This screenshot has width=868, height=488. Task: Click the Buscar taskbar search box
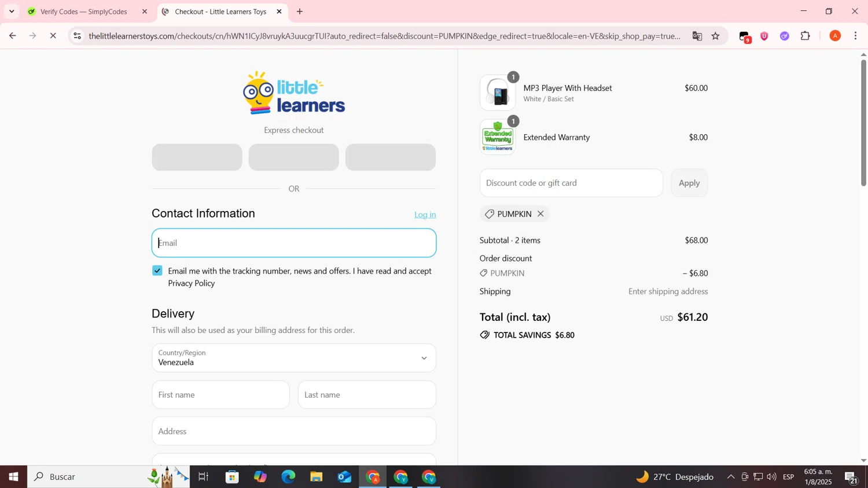[109, 477]
